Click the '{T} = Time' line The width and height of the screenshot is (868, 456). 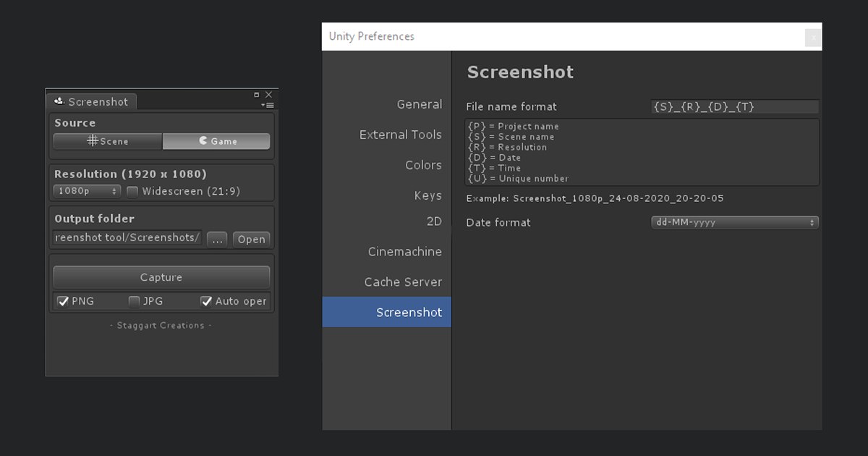pyautogui.click(x=494, y=168)
